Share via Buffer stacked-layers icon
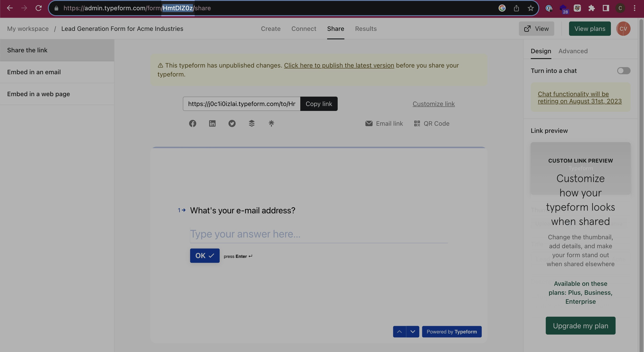The image size is (644, 352). click(x=252, y=123)
